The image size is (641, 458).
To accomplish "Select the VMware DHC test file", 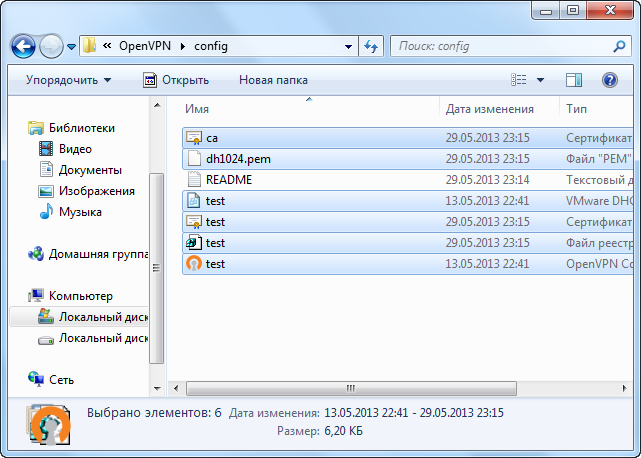I will 408,201.
